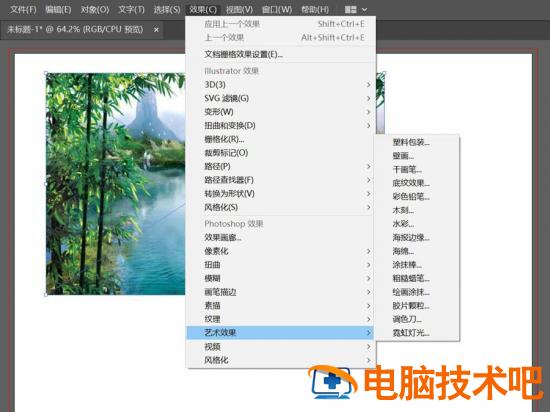The height and width of the screenshot is (412, 550).
Task: Expand the 变形(W) submenu
Action: (x=281, y=112)
